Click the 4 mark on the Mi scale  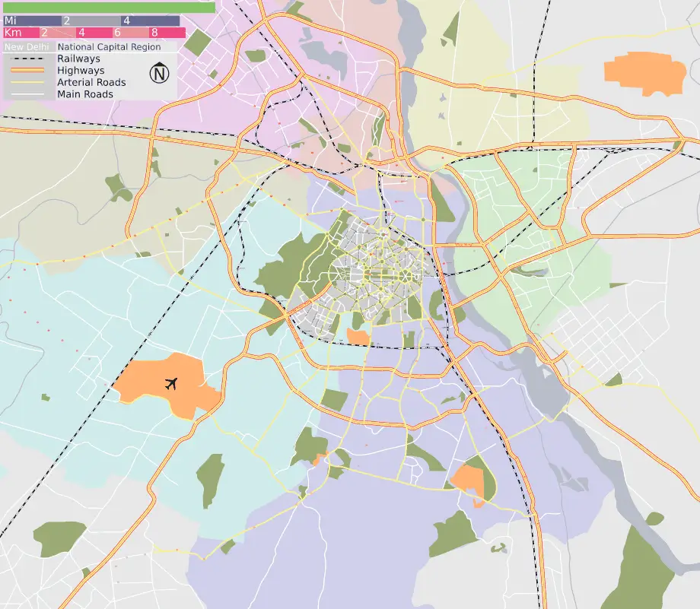click(126, 21)
